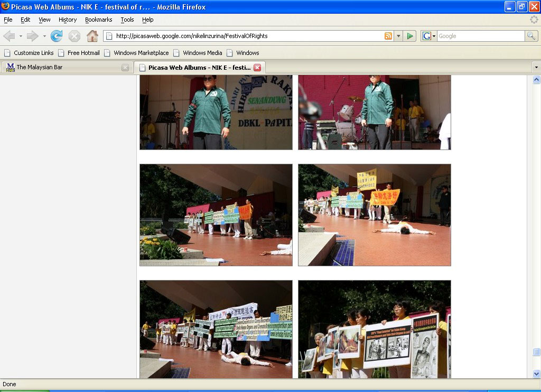
Task: Open the Tools menu
Action: [127, 20]
